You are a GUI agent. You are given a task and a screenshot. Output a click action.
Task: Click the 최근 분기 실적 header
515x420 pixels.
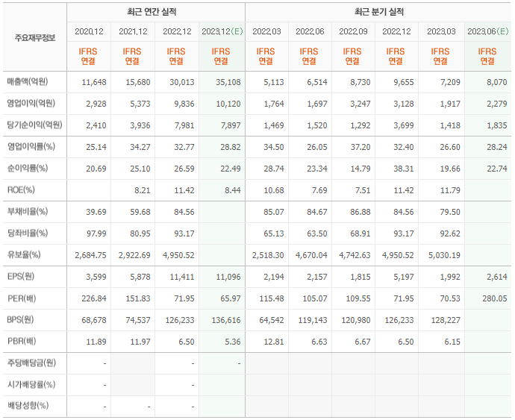point(379,12)
